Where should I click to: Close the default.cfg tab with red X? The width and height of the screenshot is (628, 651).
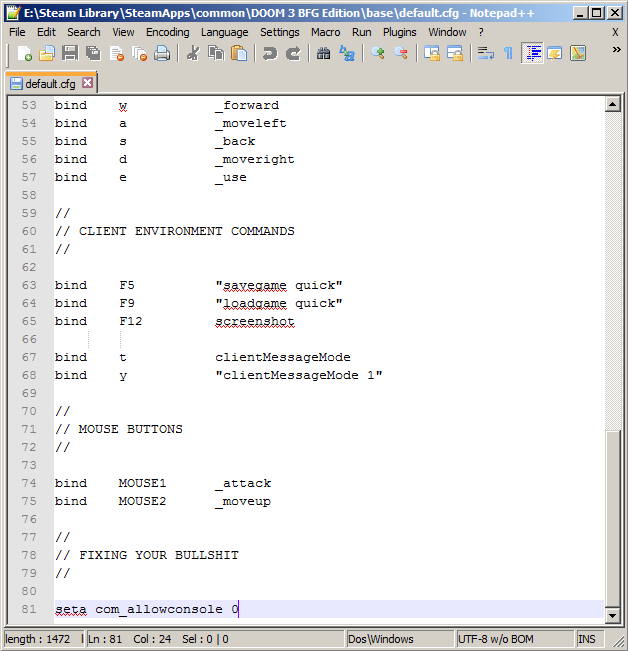87,83
